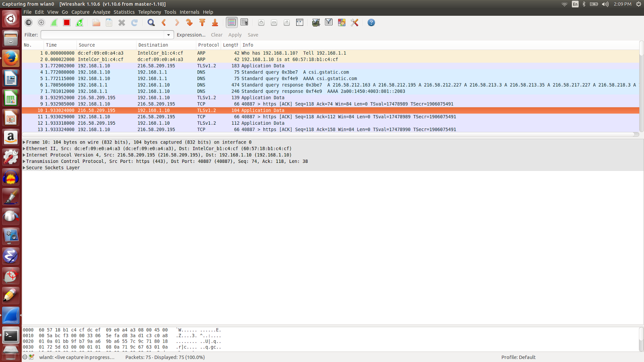Open the Statistics menu
Screen dimensions: 644x362
coord(124,12)
